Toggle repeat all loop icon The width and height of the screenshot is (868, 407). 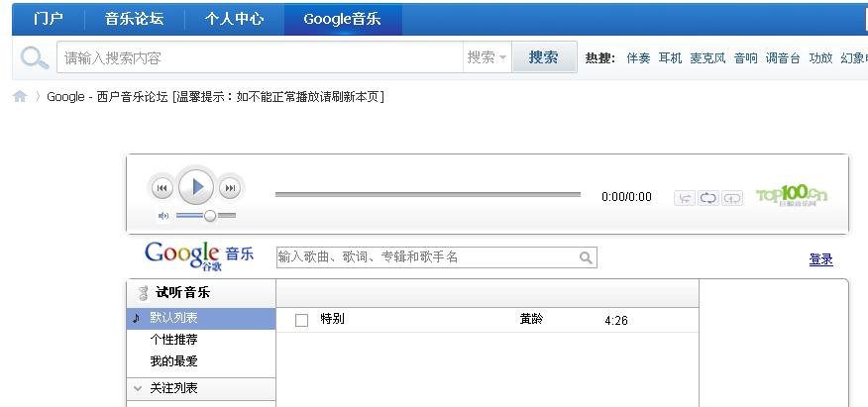pyautogui.click(x=708, y=198)
